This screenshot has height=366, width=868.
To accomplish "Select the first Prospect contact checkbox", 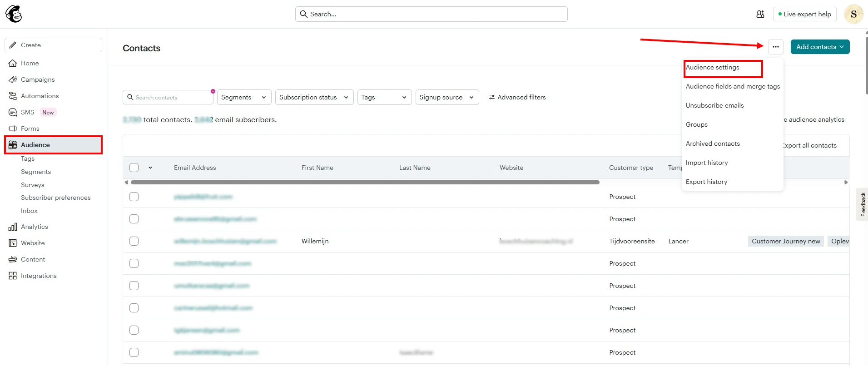I will (x=134, y=197).
